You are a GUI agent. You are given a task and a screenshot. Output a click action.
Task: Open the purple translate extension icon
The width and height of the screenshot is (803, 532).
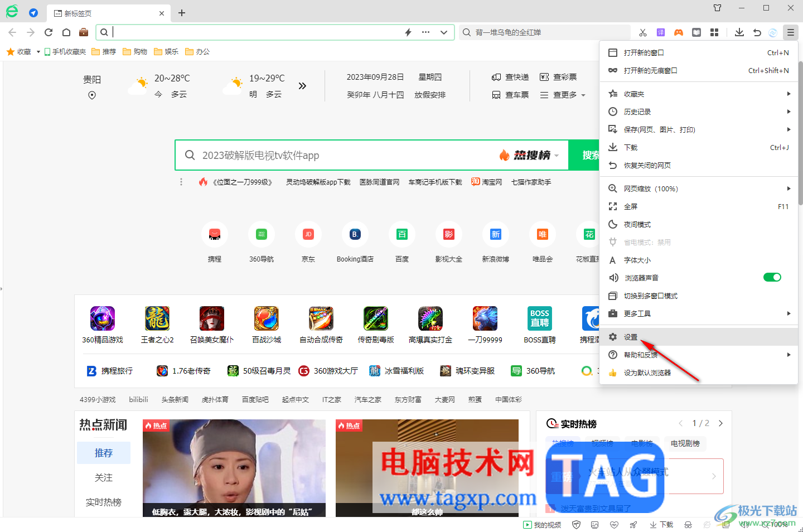661,32
